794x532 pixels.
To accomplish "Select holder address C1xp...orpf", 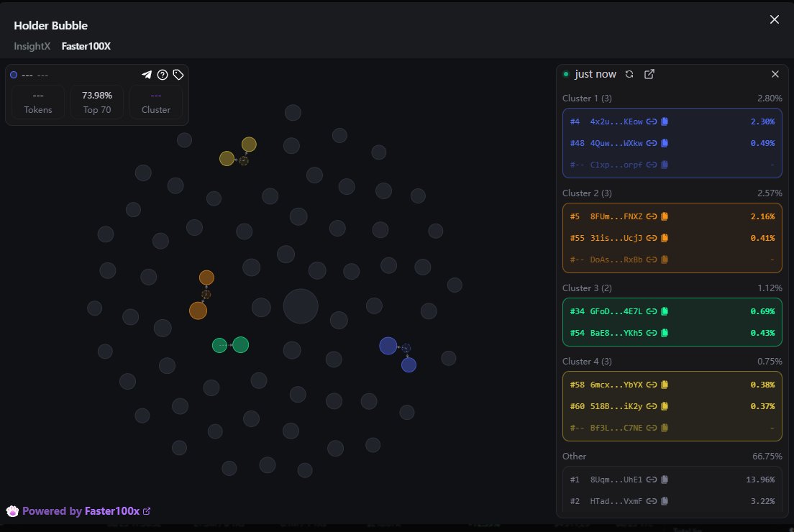I will [616, 165].
